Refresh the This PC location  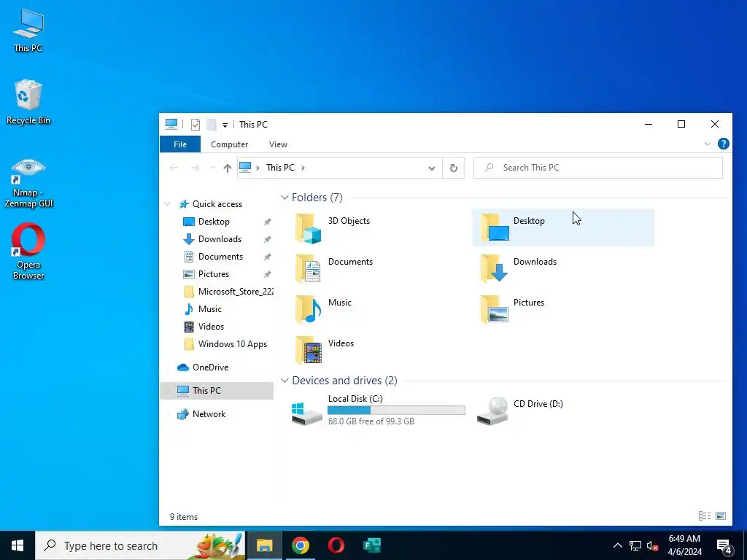click(x=454, y=168)
